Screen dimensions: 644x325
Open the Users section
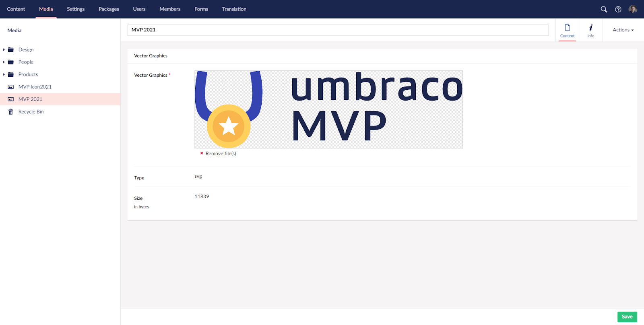click(139, 9)
